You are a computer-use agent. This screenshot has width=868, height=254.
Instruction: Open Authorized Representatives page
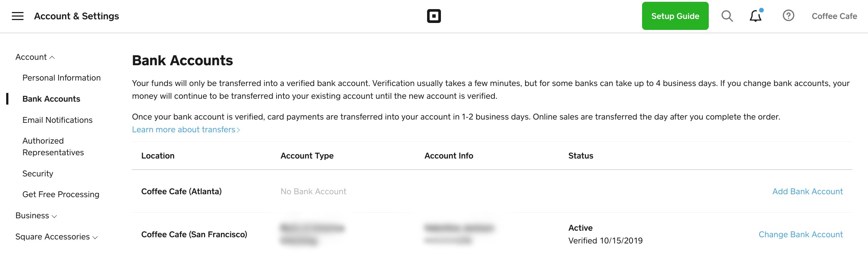click(53, 146)
